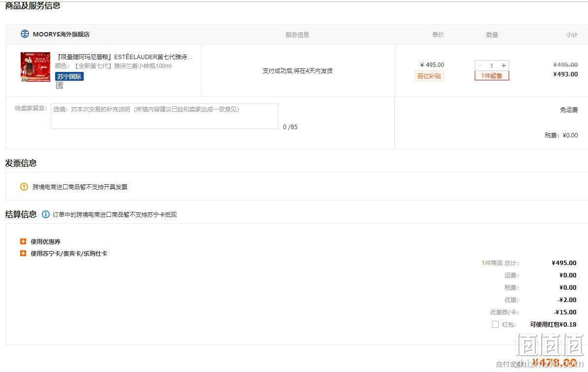Click the 税费：¥0.00 text in the product section

[x=561, y=135]
